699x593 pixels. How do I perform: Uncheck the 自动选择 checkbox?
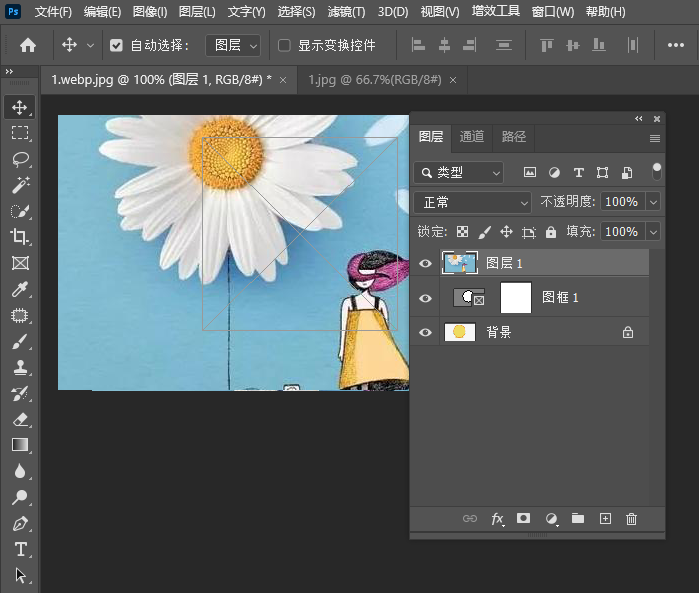(117, 45)
